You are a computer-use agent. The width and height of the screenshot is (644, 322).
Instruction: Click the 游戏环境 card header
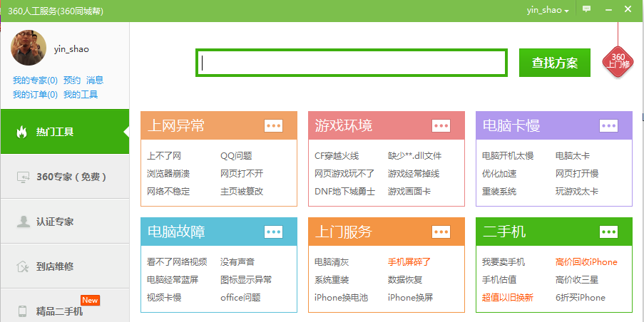click(x=387, y=125)
